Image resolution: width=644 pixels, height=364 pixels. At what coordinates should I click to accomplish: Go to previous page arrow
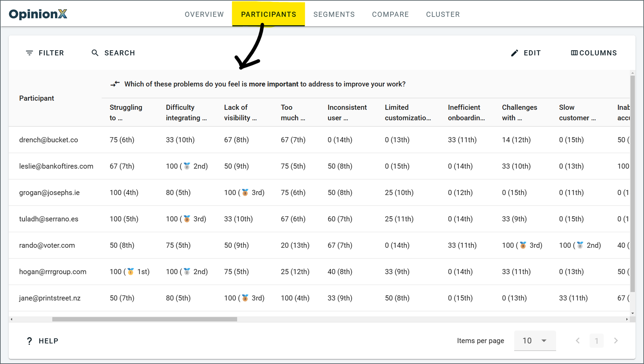point(578,340)
